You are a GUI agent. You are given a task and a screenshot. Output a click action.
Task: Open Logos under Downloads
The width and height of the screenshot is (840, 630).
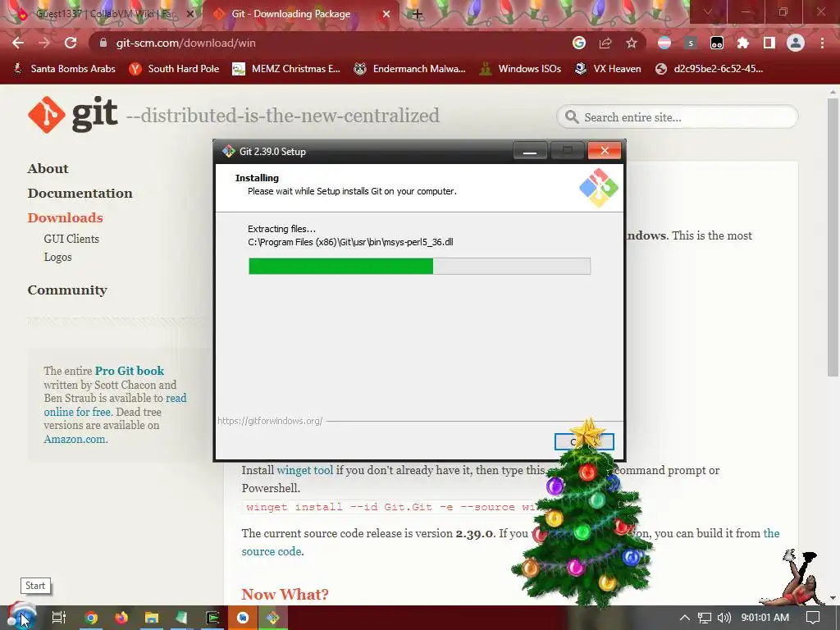coord(58,257)
